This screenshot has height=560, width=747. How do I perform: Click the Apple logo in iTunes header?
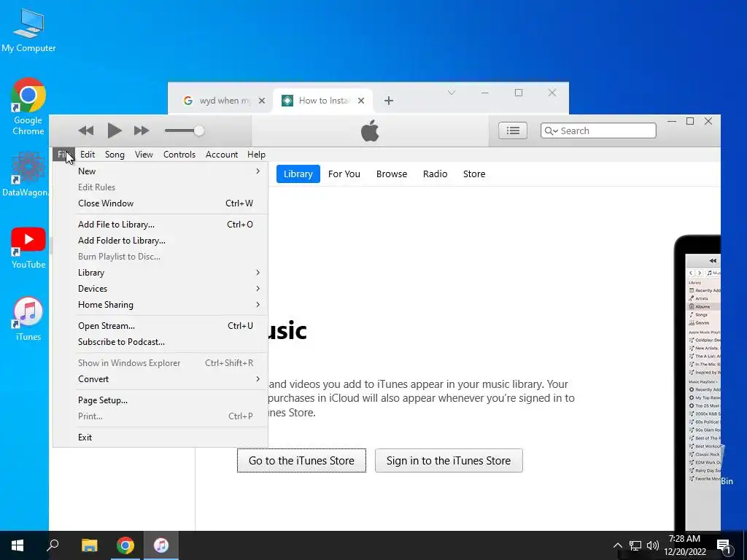coord(370,131)
